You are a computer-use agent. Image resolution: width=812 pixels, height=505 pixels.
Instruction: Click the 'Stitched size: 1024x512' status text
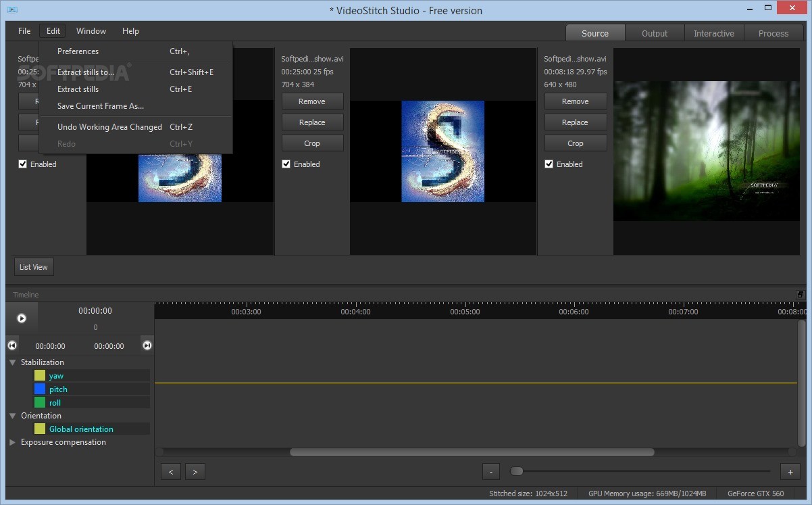(528, 494)
